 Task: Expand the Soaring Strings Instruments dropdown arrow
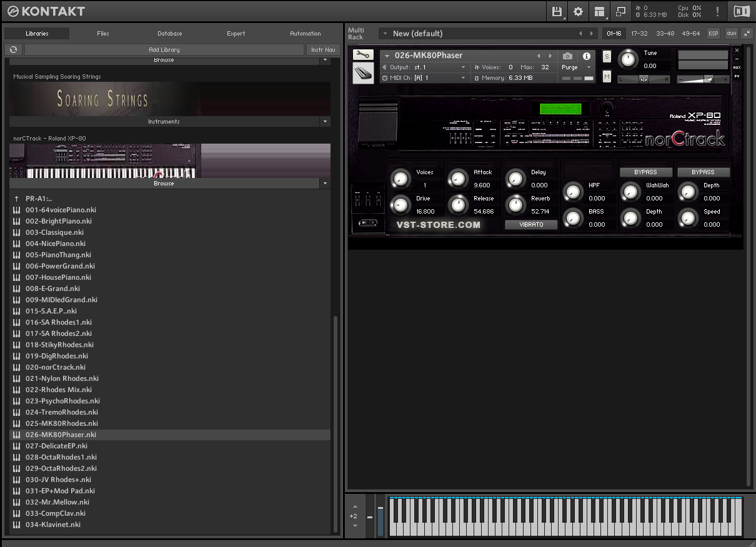point(325,122)
